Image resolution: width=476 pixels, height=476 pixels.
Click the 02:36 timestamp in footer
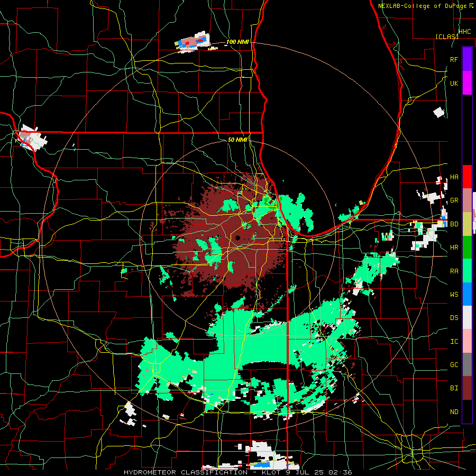tap(340, 472)
